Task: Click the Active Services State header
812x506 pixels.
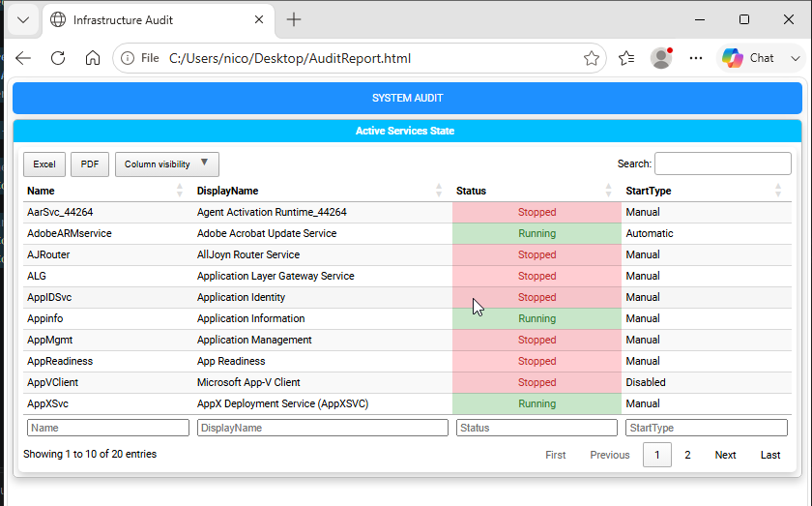Action: 408,131
